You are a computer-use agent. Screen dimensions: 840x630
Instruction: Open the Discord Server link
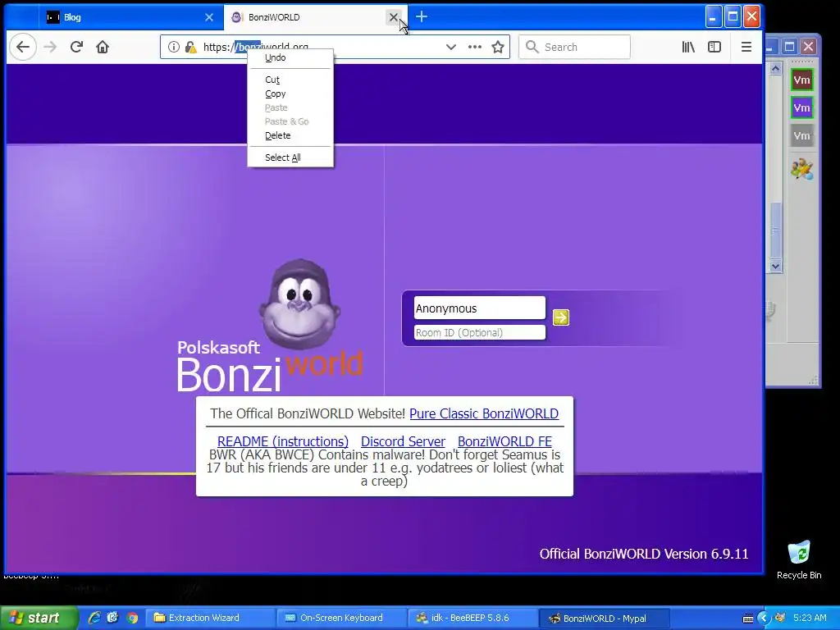click(x=403, y=441)
